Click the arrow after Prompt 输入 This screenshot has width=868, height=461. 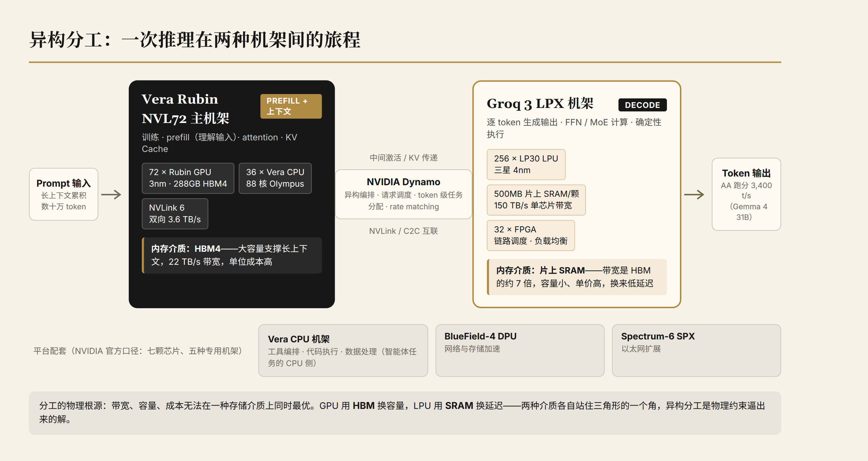[x=111, y=194]
